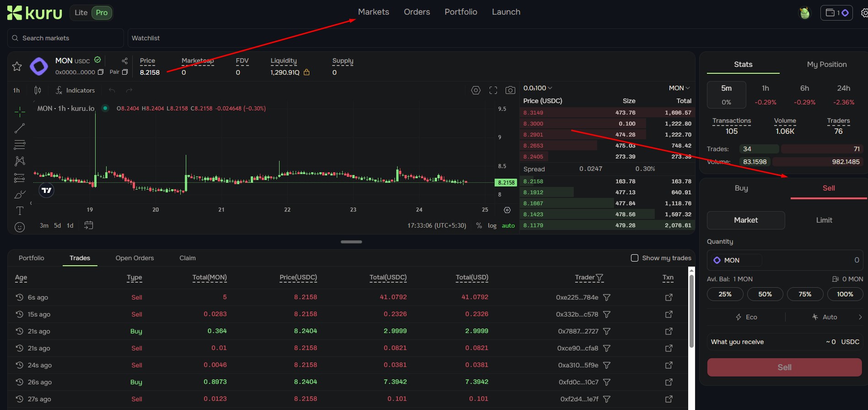Image resolution: width=868 pixels, height=410 pixels.
Task: Open the Portfolio page in top navigation
Action: pos(460,12)
